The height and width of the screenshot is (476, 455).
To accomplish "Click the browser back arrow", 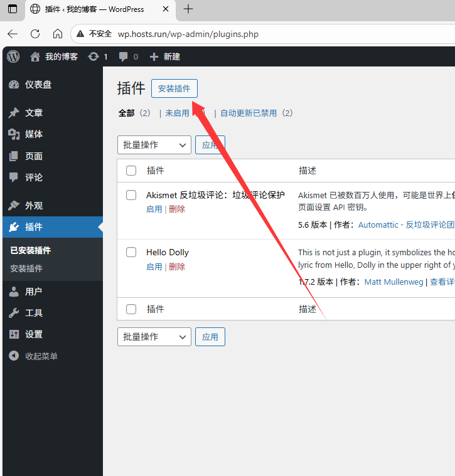I will click(13, 34).
